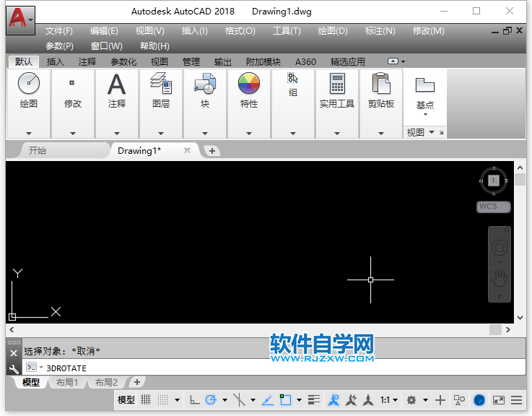The height and width of the screenshot is (416, 532).
Task: Click the 组 (Group) panel icon
Action: click(x=292, y=78)
